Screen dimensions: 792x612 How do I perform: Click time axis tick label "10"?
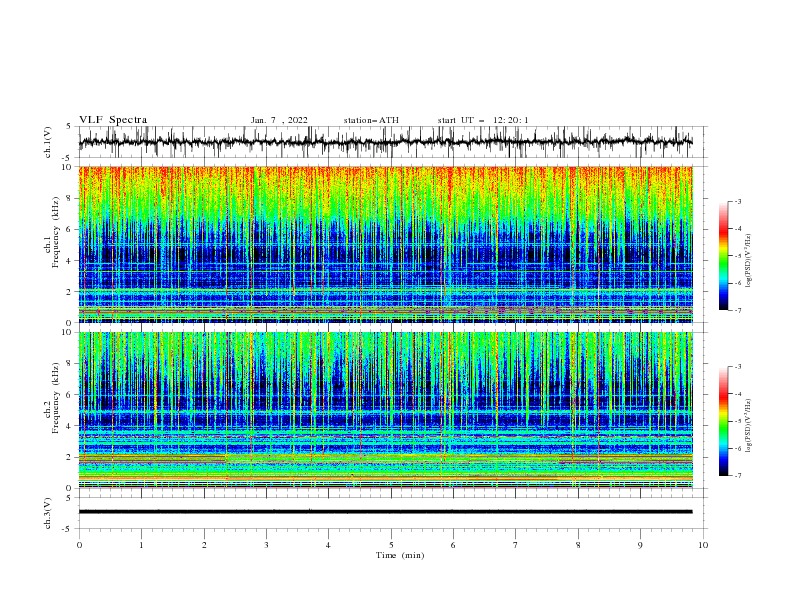[x=703, y=545]
